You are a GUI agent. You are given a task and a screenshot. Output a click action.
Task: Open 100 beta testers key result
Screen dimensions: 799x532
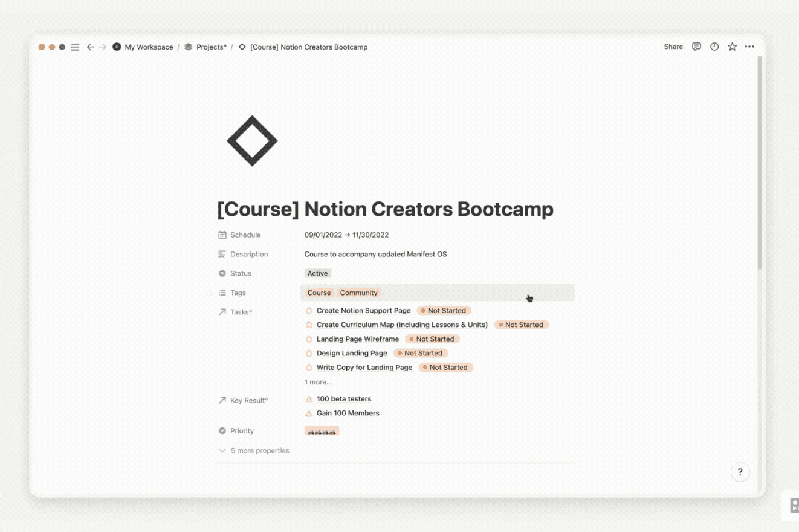point(344,399)
